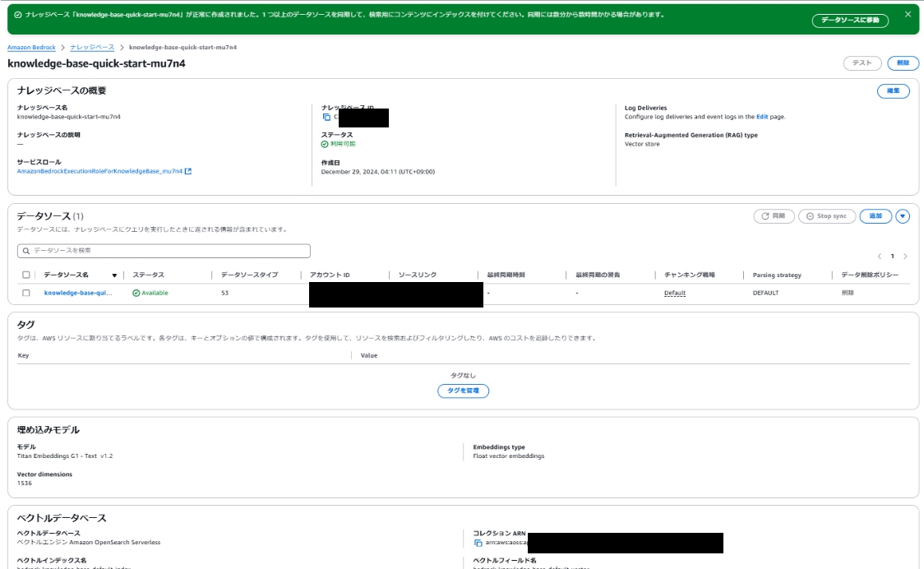924x569 pixels.
Task: Click the Edit link in Log Deliveries
Action: (762, 117)
